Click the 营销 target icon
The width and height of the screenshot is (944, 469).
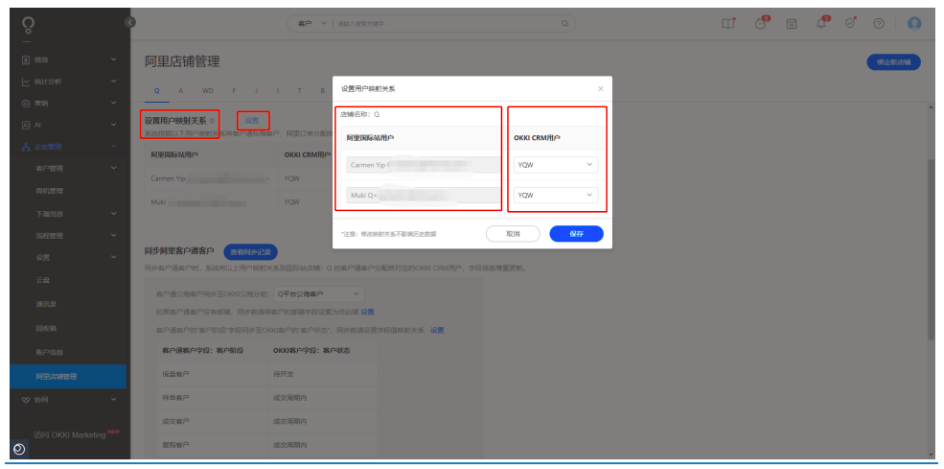pyautogui.click(x=26, y=103)
